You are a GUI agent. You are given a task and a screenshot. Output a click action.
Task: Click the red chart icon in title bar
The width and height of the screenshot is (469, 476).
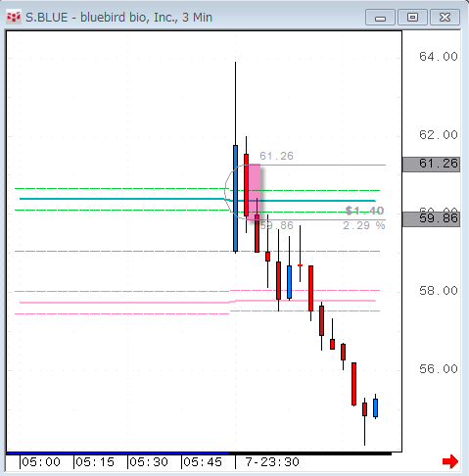coord(14,18)
